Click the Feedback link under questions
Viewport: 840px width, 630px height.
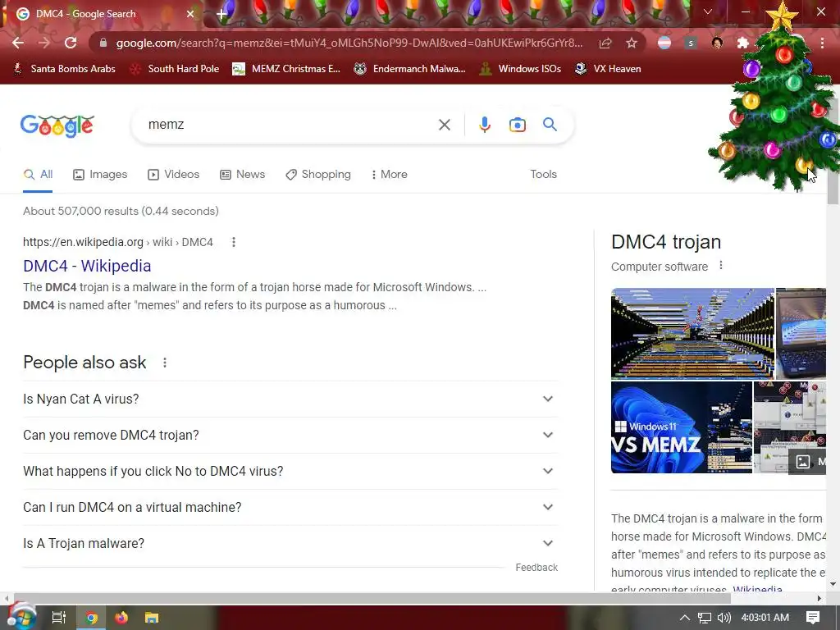536,568
